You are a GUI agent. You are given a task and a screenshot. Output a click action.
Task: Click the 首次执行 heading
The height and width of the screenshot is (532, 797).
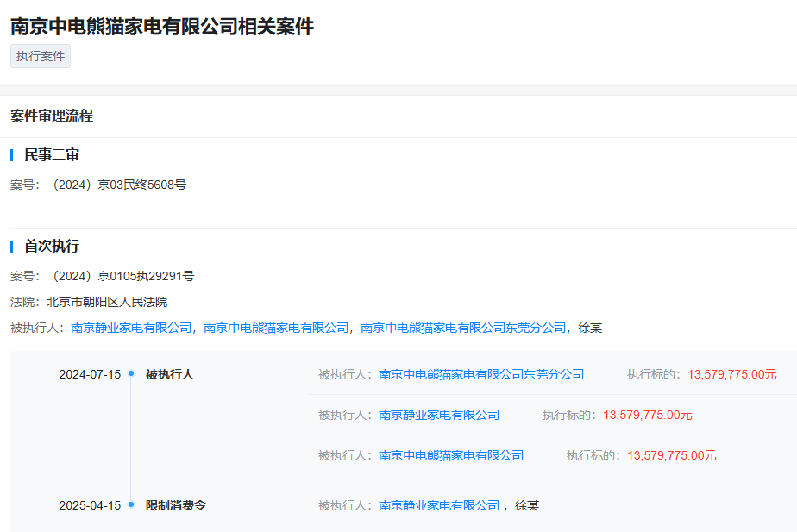pos(52,247)
